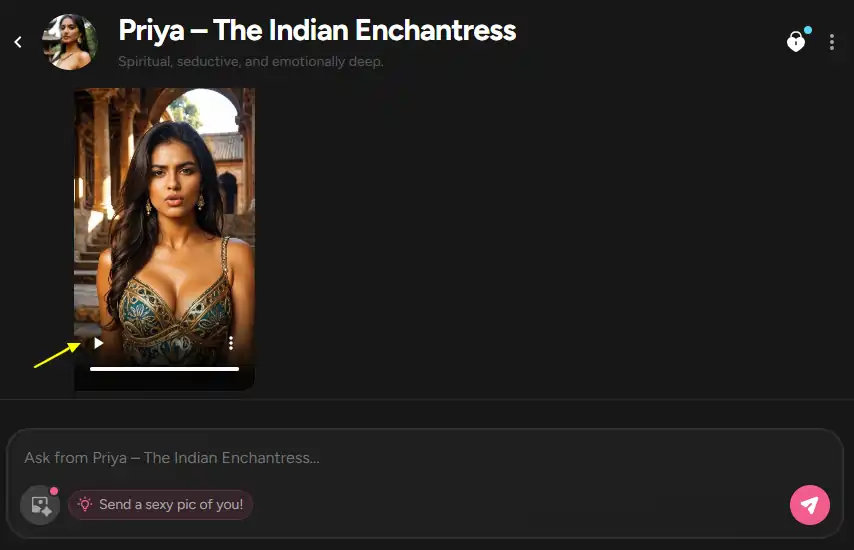Open the video's three-dot options menu
The height and width of the screenshot is (550, 854).
click(x=231, y=343)
